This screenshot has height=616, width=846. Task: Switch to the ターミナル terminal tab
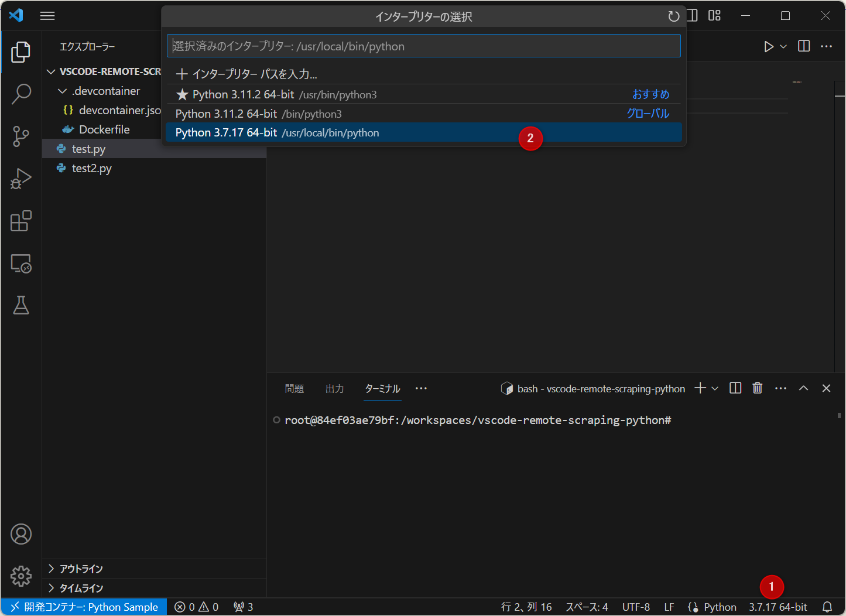point(382,389)
